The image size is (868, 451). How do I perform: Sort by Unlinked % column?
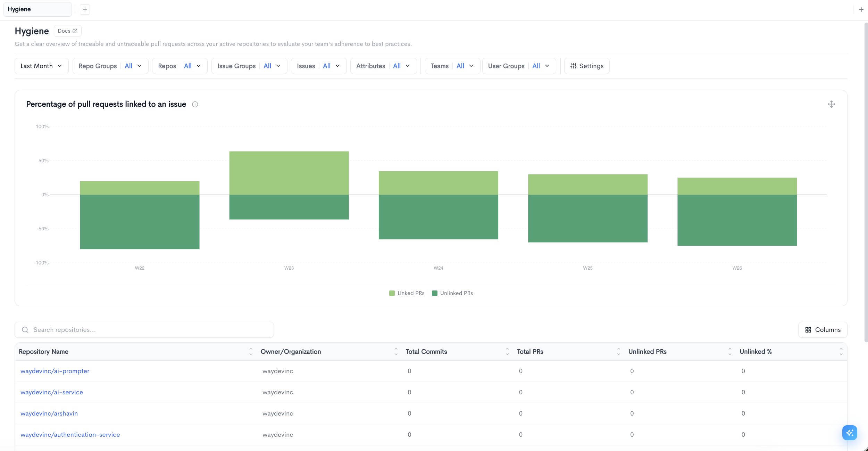click(x=841, y=352)
